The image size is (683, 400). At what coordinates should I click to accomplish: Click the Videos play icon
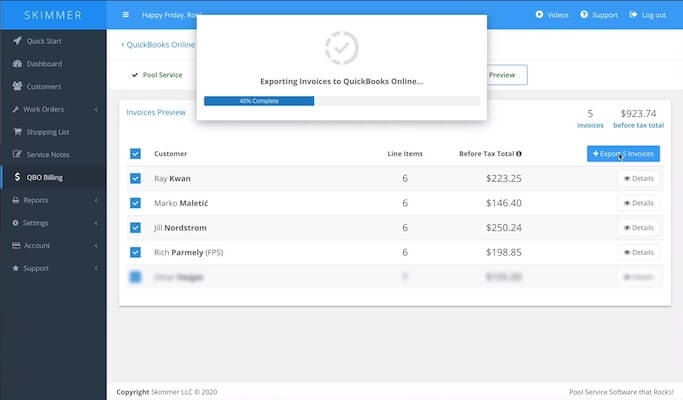click(539, 14)
